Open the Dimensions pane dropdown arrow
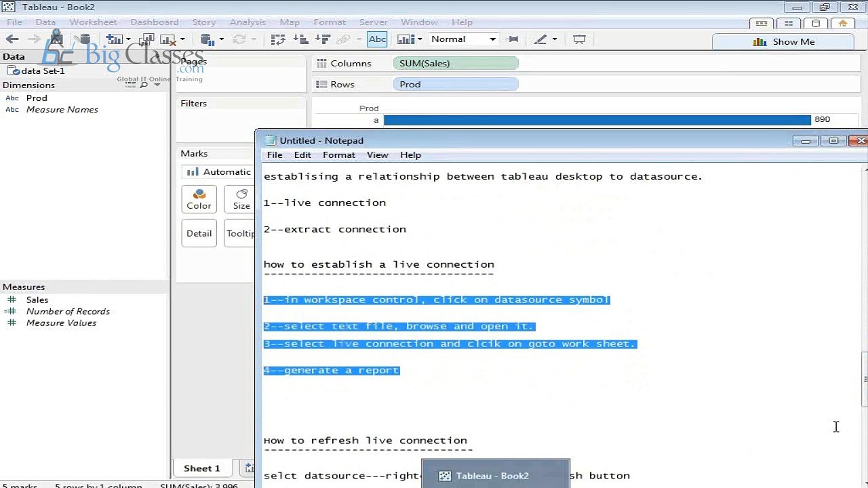The image size is (868, 488). pos(157,85)
